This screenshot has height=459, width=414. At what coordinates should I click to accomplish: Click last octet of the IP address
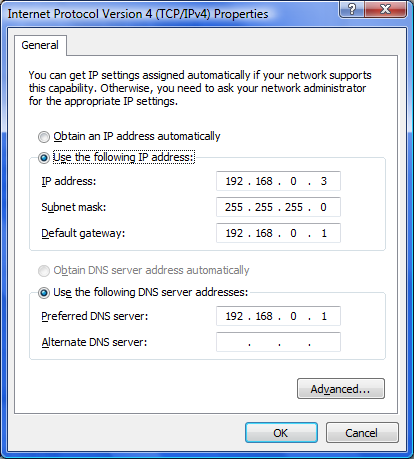pos(324,181)
